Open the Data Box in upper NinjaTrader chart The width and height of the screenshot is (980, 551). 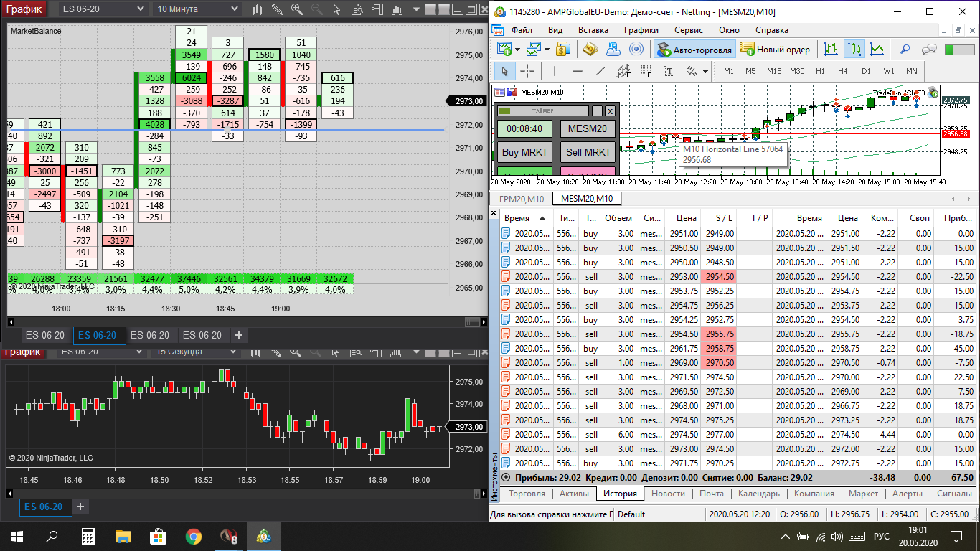356,10
